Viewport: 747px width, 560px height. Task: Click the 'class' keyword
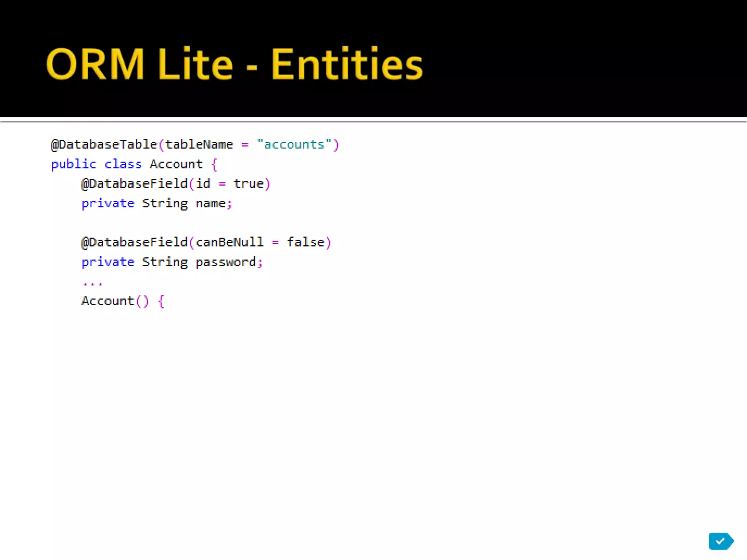click(x=123, y=164)
